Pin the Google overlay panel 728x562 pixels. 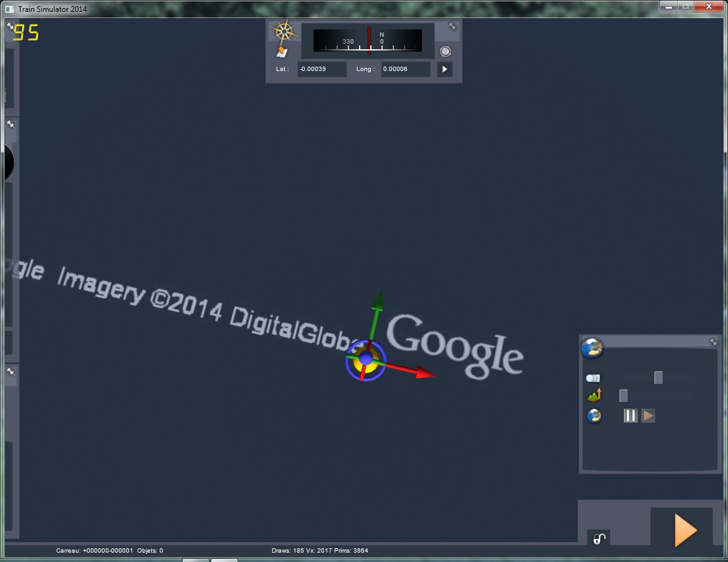(713, 342)
